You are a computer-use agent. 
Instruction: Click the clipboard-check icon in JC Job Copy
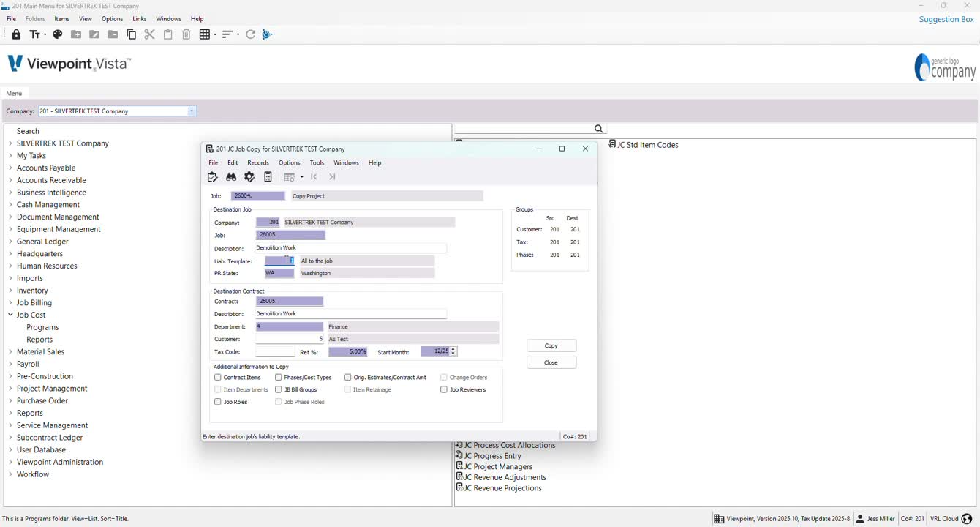coord(213,176)
